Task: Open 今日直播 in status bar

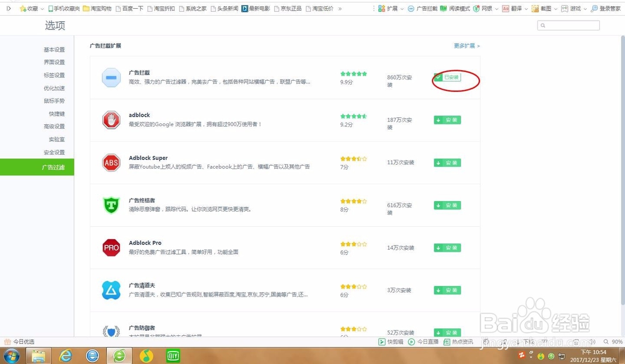Action: coord(423,342)
